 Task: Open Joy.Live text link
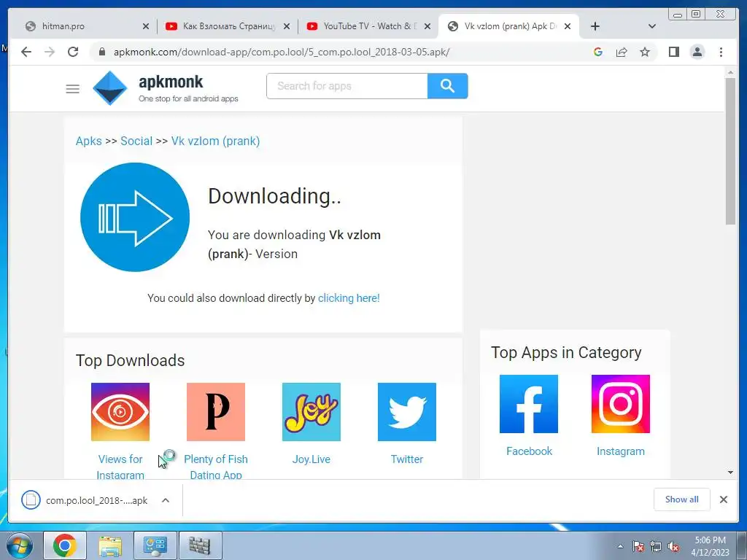click(311, 459)
